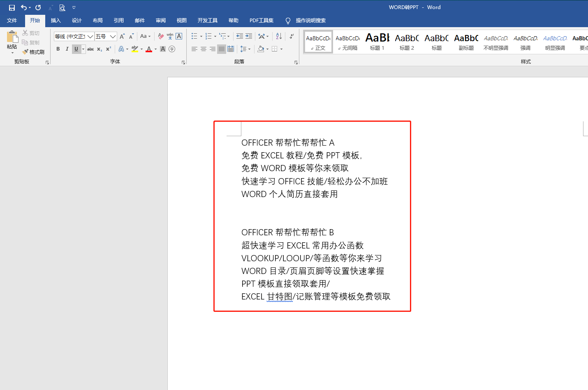Apply enclosed character icon
The width and height of the screenshot is (588, 390).
click(x=172, y=49)
